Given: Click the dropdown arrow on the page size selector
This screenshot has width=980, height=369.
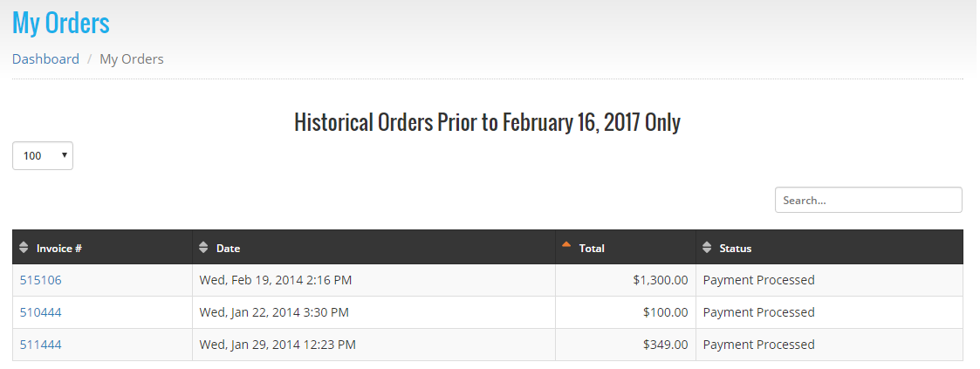Looking at the screenshot, I should coord(64,155).
